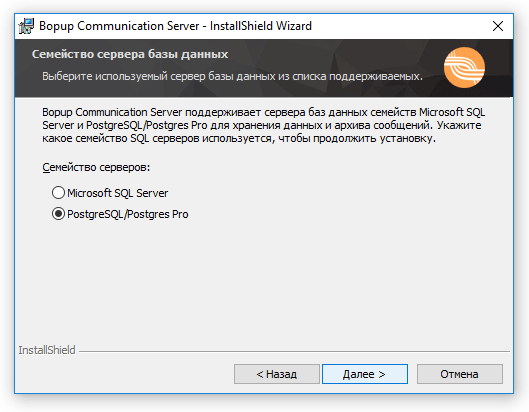Viewport: 529px width, 412px height.
Task: Click the horizontal separator line beside InstallShield
Action: [x=294, y=351]
